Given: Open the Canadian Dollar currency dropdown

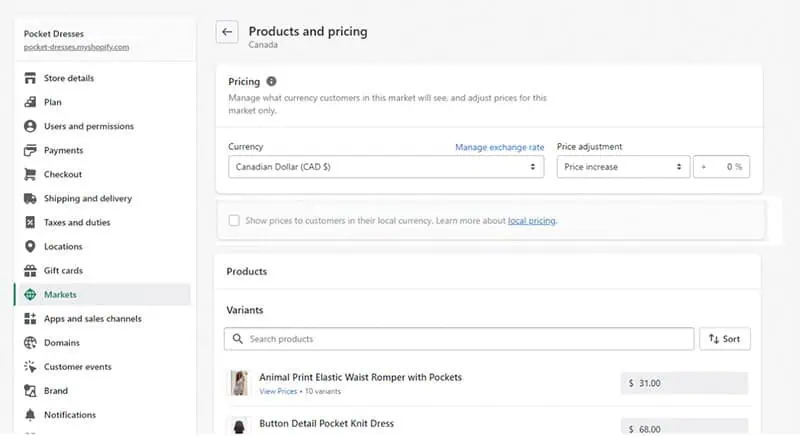Looking at the screenshot, I should [386, 167].
